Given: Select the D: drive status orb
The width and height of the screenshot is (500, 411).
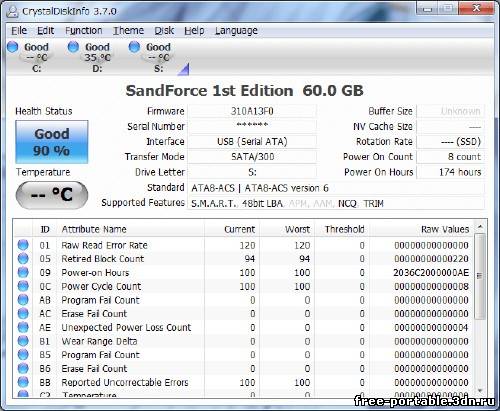Looking at the screenshot, I should click(x=73, y=47).
